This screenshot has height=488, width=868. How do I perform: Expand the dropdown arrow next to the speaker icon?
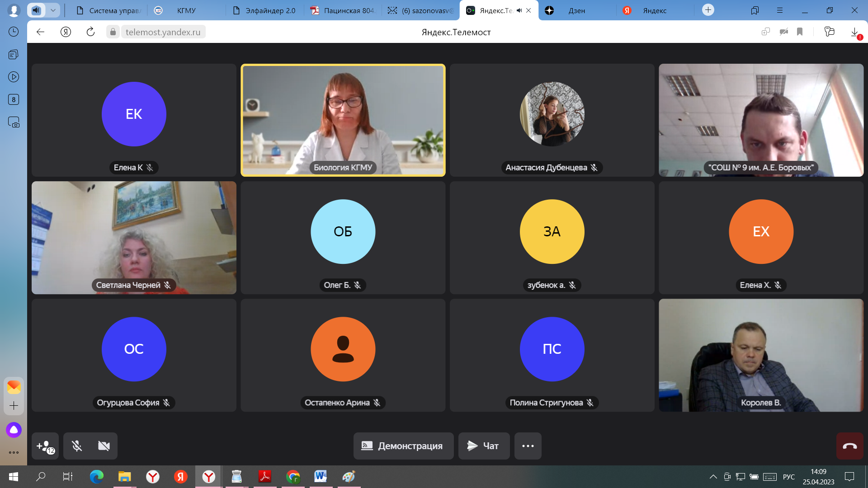point(53,10)
